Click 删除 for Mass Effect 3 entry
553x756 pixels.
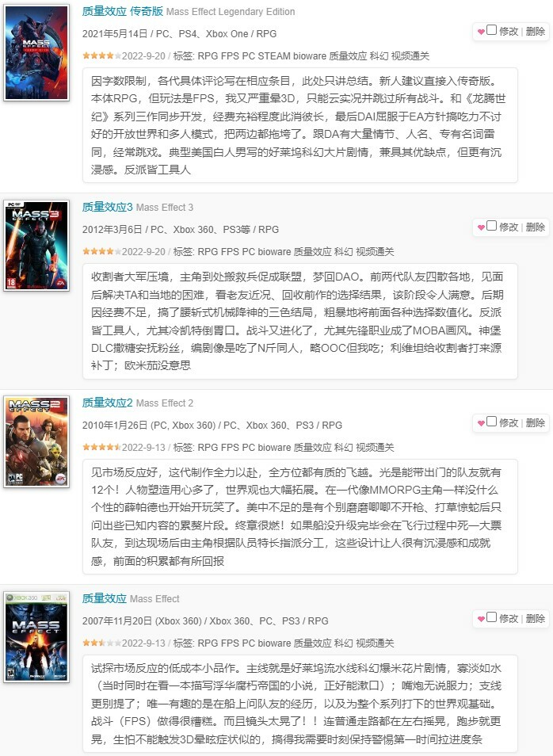(x=536, y=227)
